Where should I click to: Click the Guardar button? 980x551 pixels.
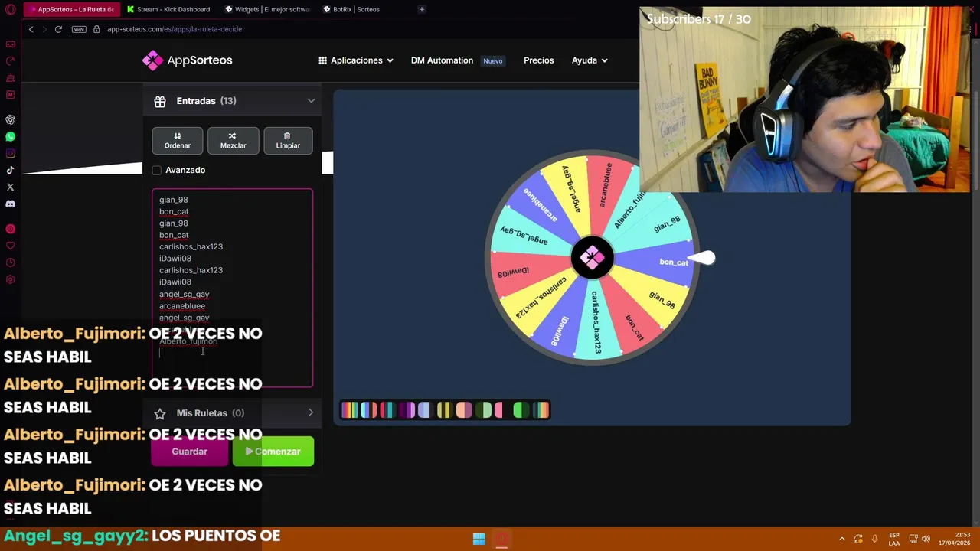(x=189, y=452)
